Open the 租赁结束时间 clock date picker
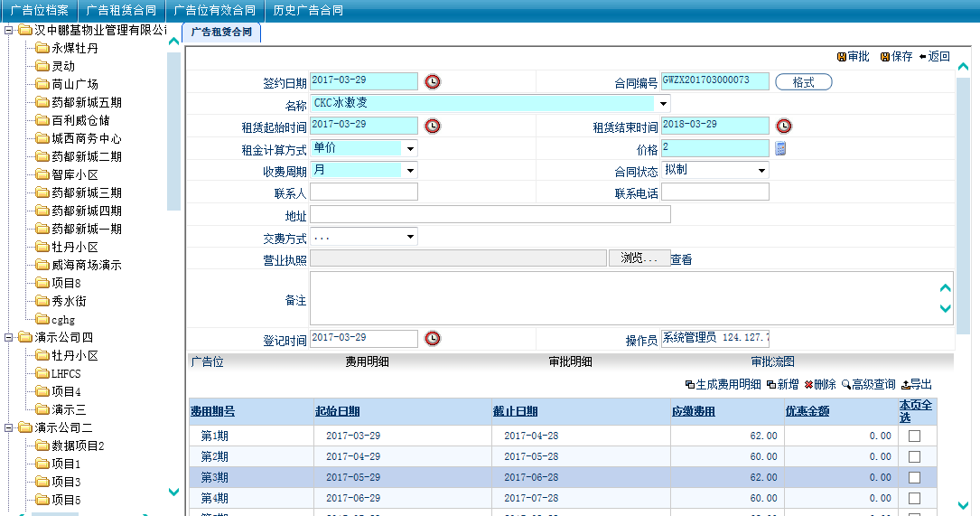 tap(783, 126)
